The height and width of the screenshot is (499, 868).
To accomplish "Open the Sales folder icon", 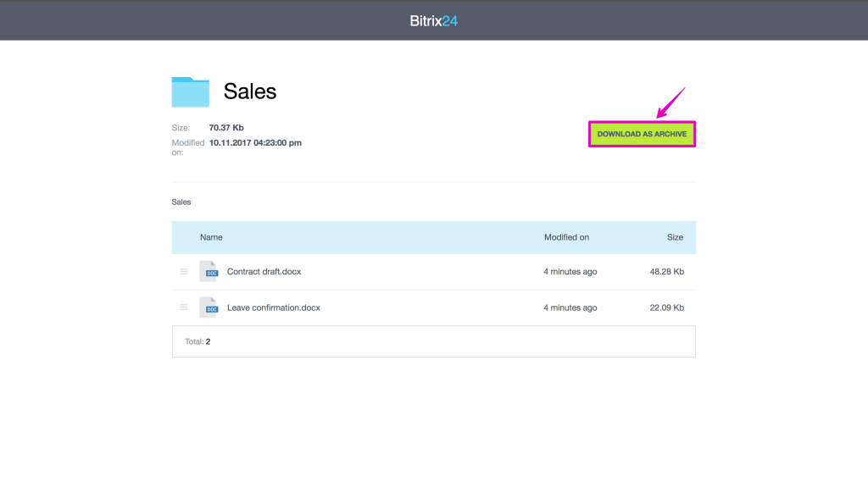I will [191, 91].
